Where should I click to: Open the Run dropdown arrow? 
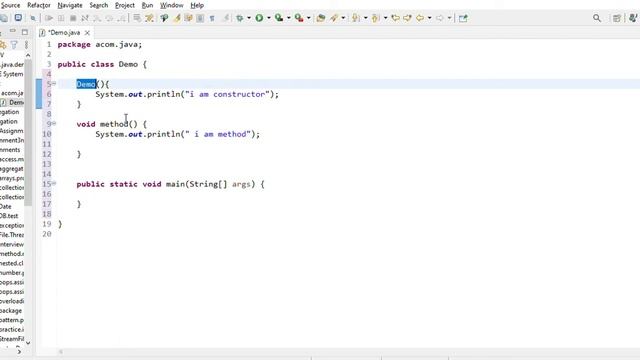(269, 18)
